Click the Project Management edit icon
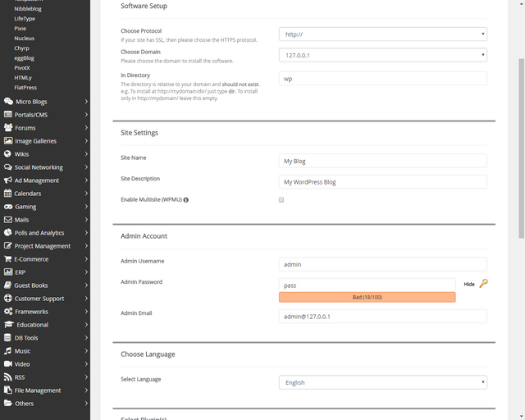525x420 pixels. 7,246
